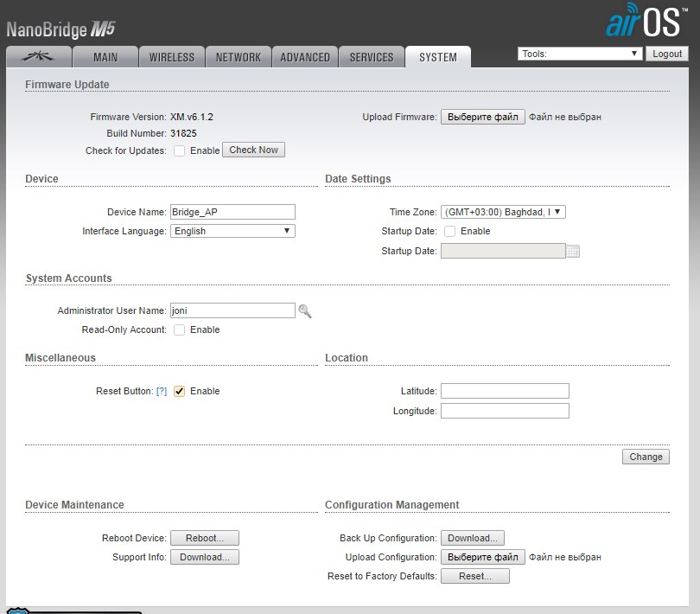Open the Startup Date calendar picker
The height and width of the screenshot is (614, 700).
pyautogui.click(x=573, y=251)
